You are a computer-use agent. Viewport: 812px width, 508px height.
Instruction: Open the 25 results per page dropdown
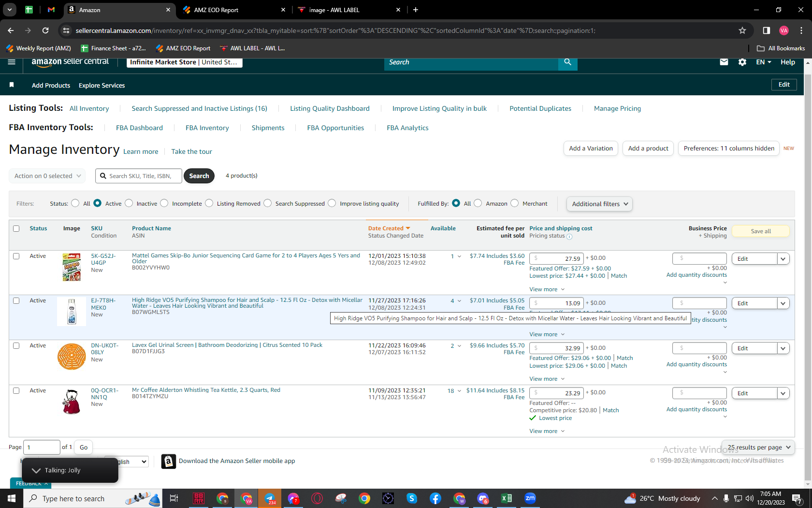[x=758, y=448]
